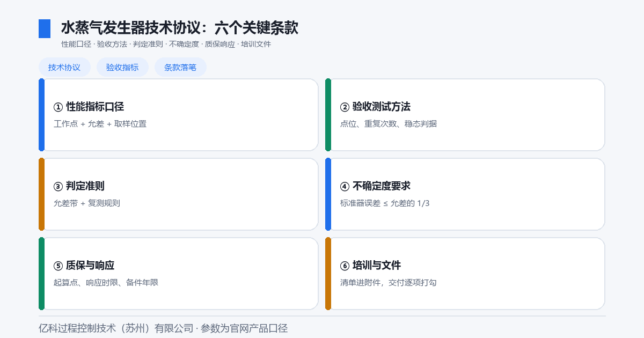Screen dimensions: 644x338
Task: Select the ⑤ 质保与响应 card heading
Action: (x=84, y=266)
